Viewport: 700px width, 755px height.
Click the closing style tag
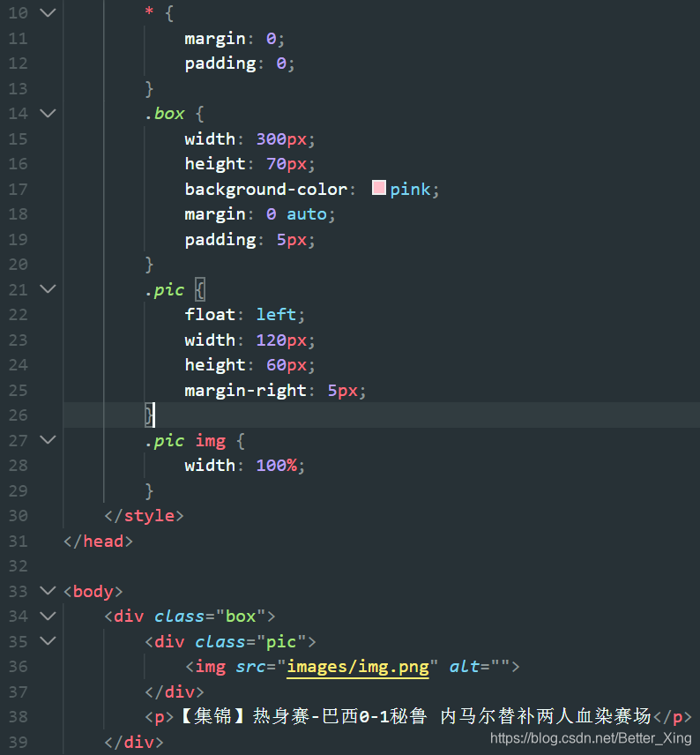pos(144,516)
